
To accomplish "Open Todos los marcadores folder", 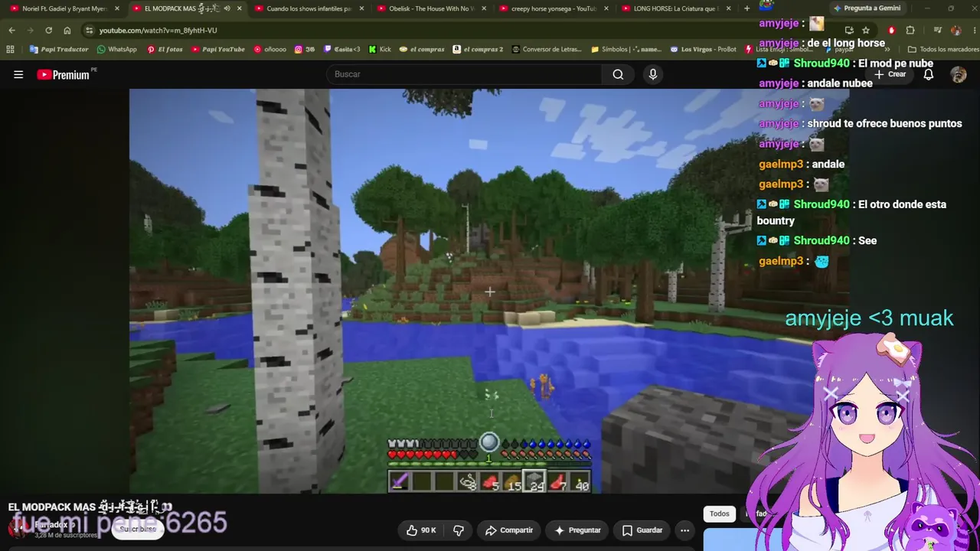I will [942, 49].
